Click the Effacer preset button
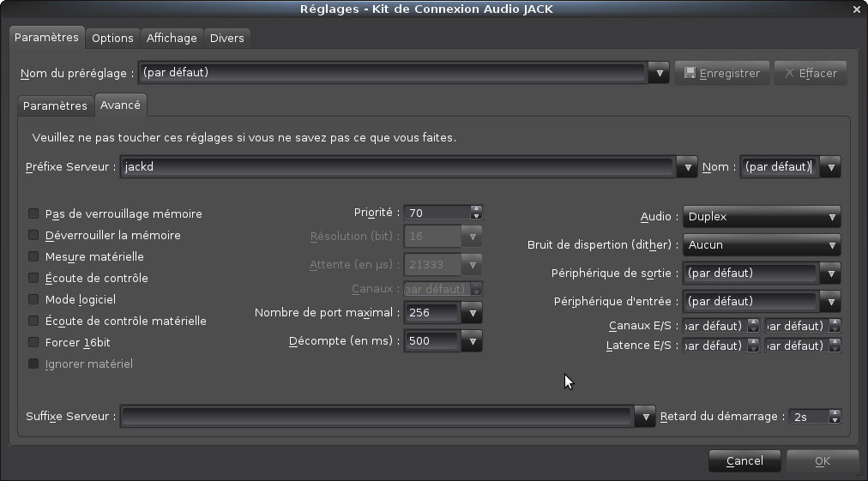This screenshot has height=481, width=868. pyautogui.click(x=811, y=73)
